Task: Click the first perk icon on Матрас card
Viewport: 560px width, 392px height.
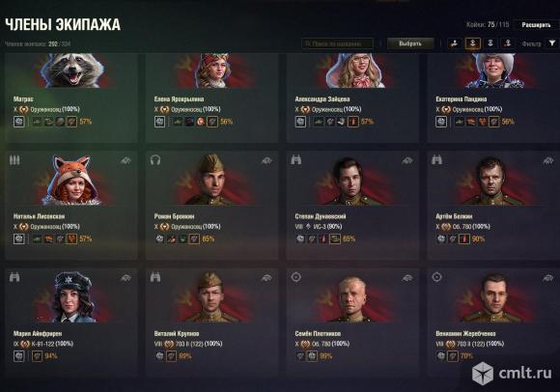Action: 19,122
